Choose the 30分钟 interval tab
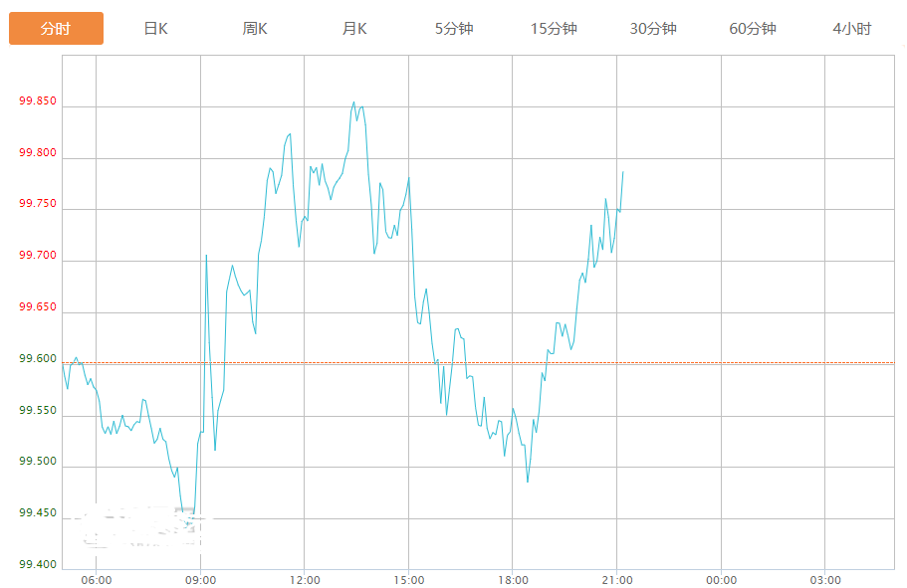 click(x=653, y=28)
